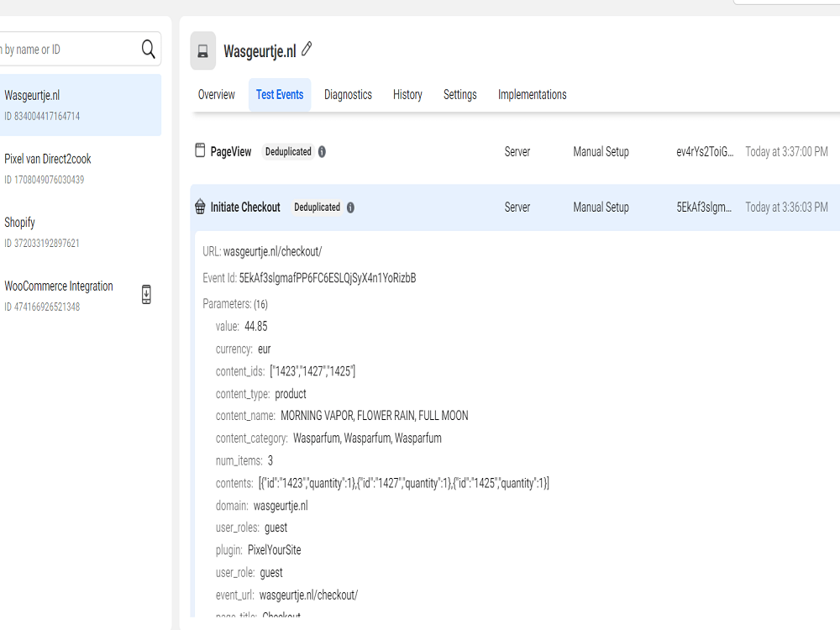Open the Settings tab
The width and height of the screenshot is (840, 630).
point(459,95)
